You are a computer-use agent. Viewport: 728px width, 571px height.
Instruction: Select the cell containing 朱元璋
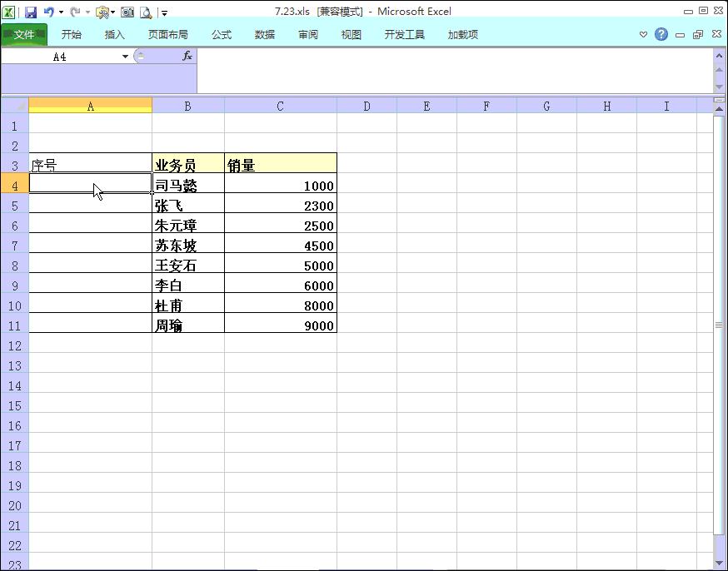click(188, 223)
